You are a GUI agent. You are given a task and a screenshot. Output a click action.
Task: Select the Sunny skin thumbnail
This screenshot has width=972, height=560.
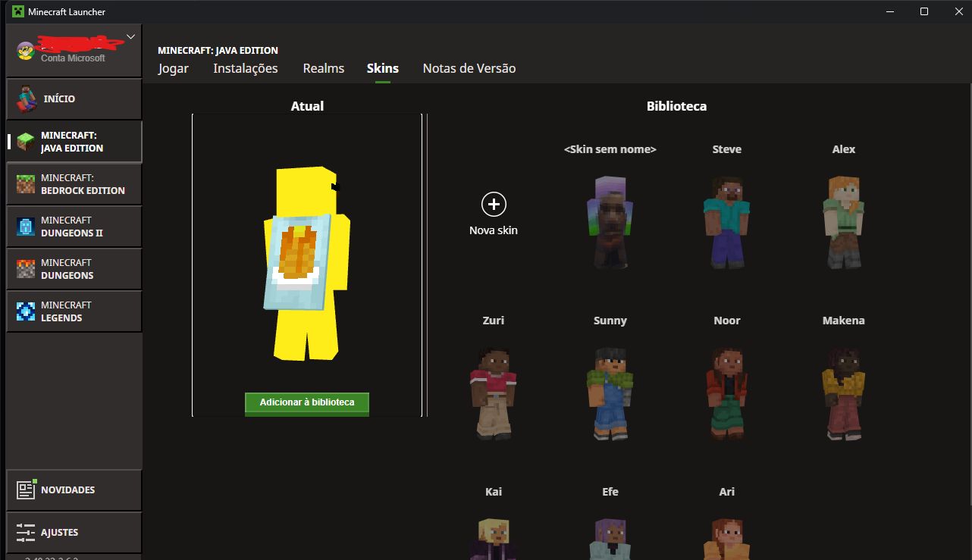click(x=610, y=393)
